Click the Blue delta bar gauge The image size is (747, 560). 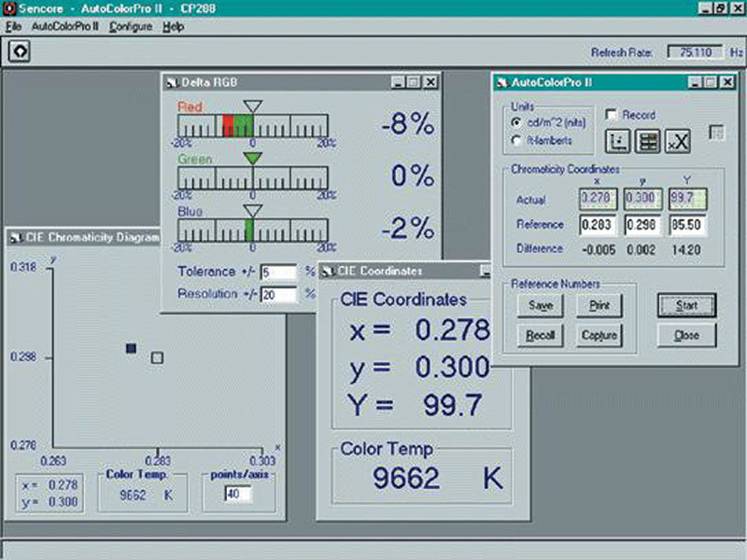click(253, 230)
